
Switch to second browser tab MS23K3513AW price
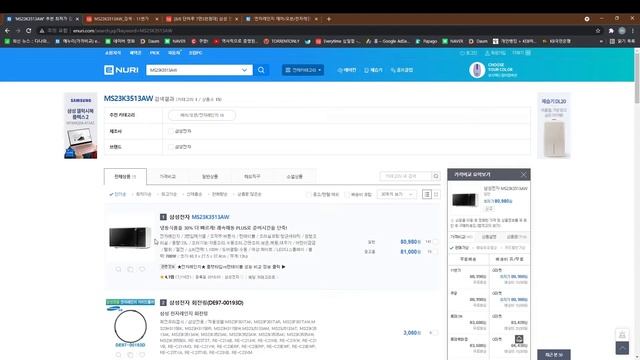[x=122, y=19]
